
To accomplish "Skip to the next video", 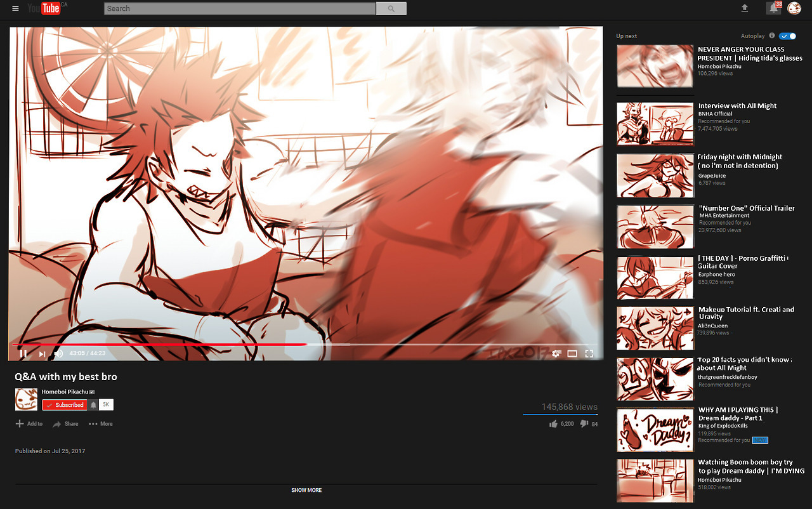I will (x=42, y=354).
